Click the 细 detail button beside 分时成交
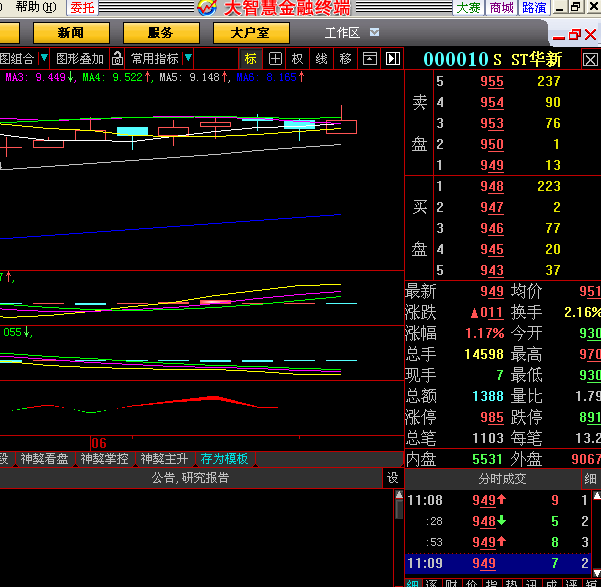 (590, 478)
